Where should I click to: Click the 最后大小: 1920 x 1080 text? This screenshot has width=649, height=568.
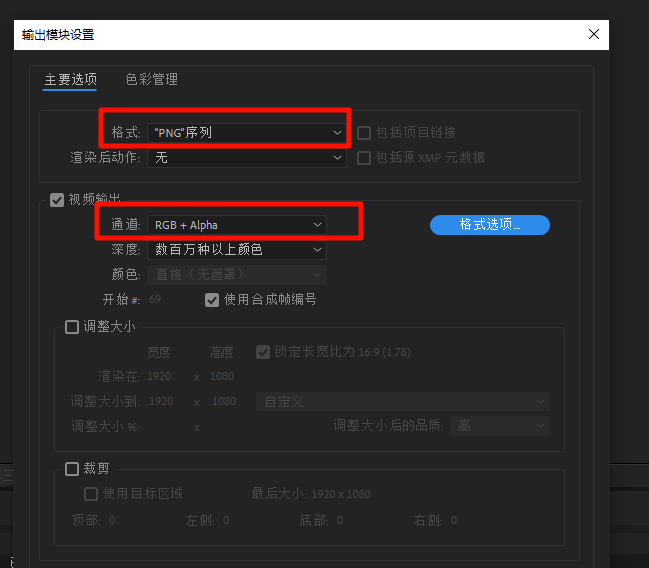pyautogui.click(x=311, y=493)
